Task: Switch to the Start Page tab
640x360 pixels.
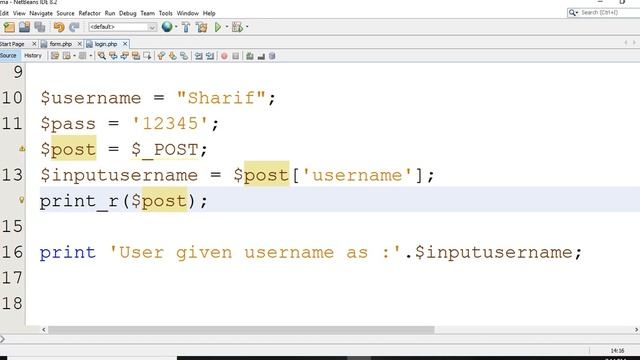Action: pyautogui.click(x=12, y=44)
